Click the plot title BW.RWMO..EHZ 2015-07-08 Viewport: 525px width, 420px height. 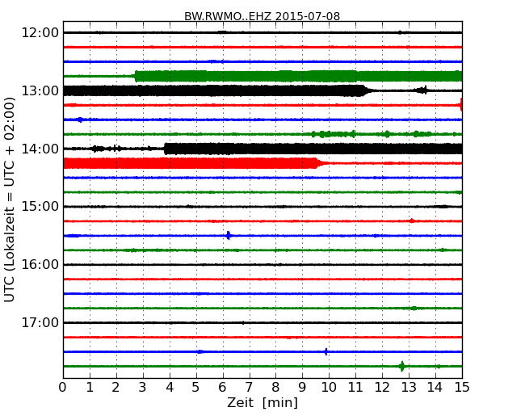tap(262, 16)
